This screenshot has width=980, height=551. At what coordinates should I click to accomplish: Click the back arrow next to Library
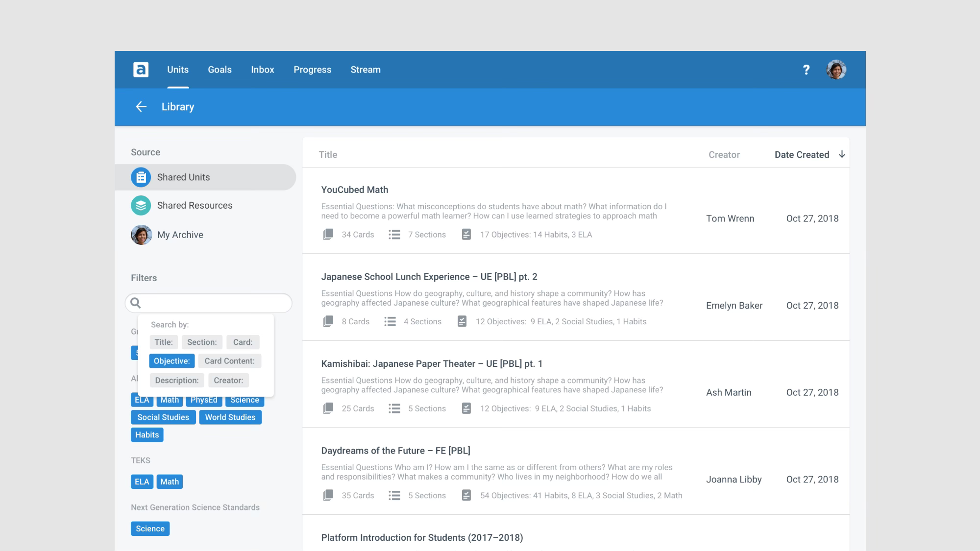pyautogui.click(x=141, y=107)
